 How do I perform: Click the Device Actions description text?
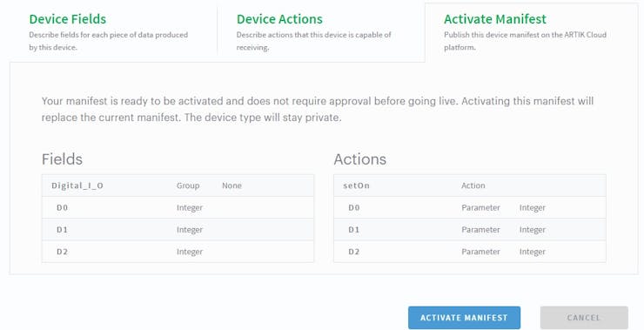point(314,41)
